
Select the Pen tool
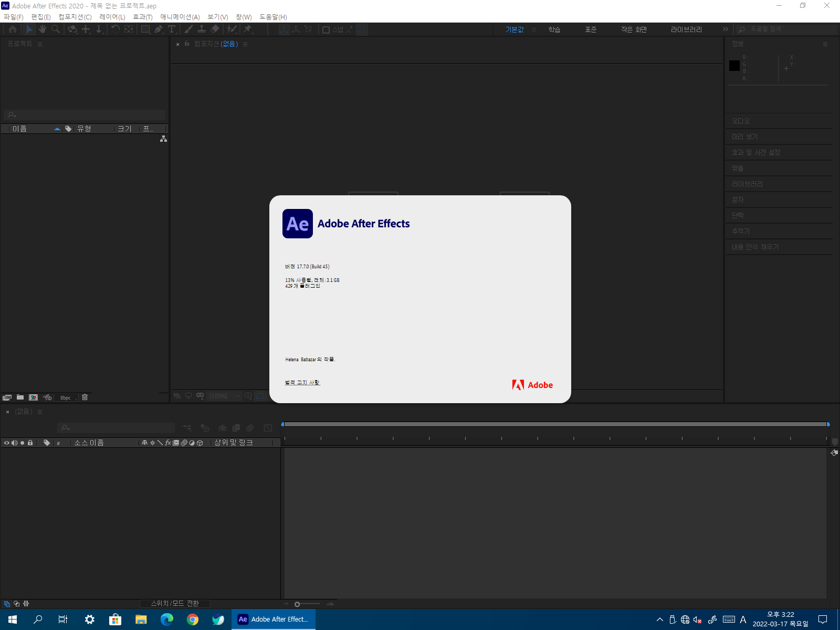pos(159,29)
